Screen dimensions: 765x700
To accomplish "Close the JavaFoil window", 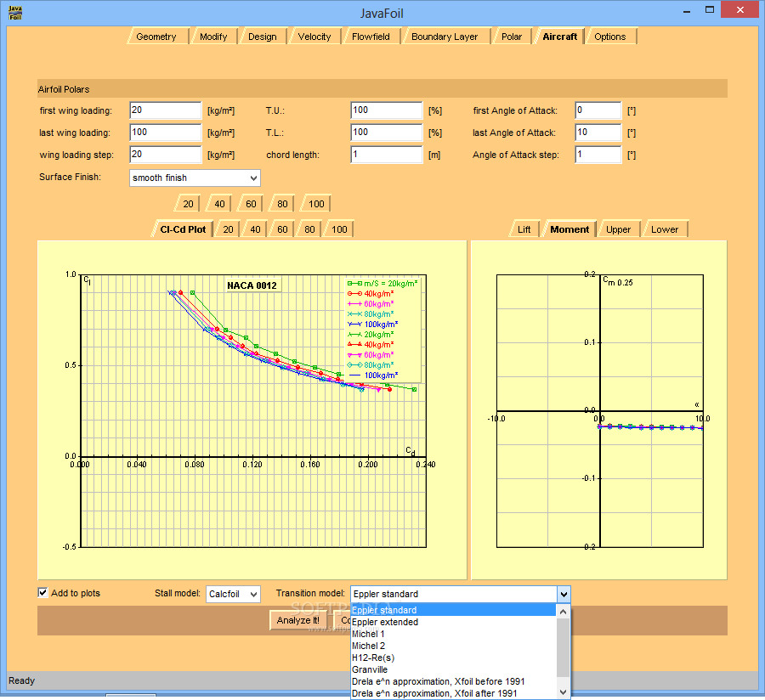I will tap(740, 9).
